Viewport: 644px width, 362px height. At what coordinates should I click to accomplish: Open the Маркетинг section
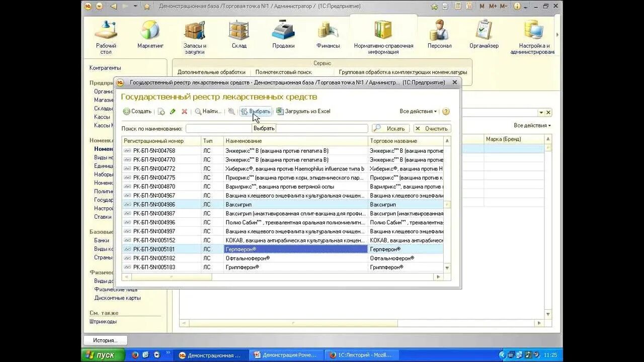pos(150,35)
